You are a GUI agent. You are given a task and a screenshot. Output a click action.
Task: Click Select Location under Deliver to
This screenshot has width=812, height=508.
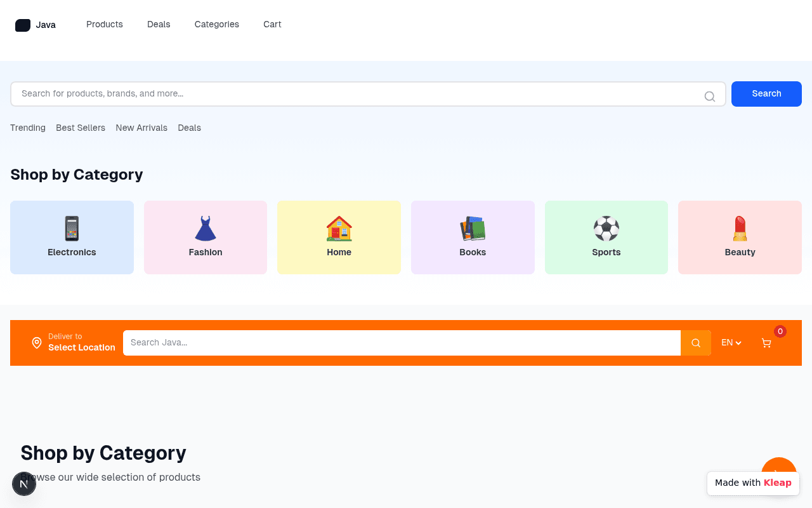click(82, 347)
